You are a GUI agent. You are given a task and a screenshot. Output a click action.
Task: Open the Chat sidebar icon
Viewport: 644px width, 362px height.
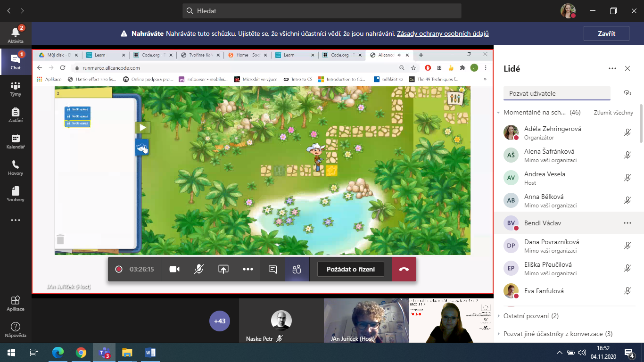(16, 61)
